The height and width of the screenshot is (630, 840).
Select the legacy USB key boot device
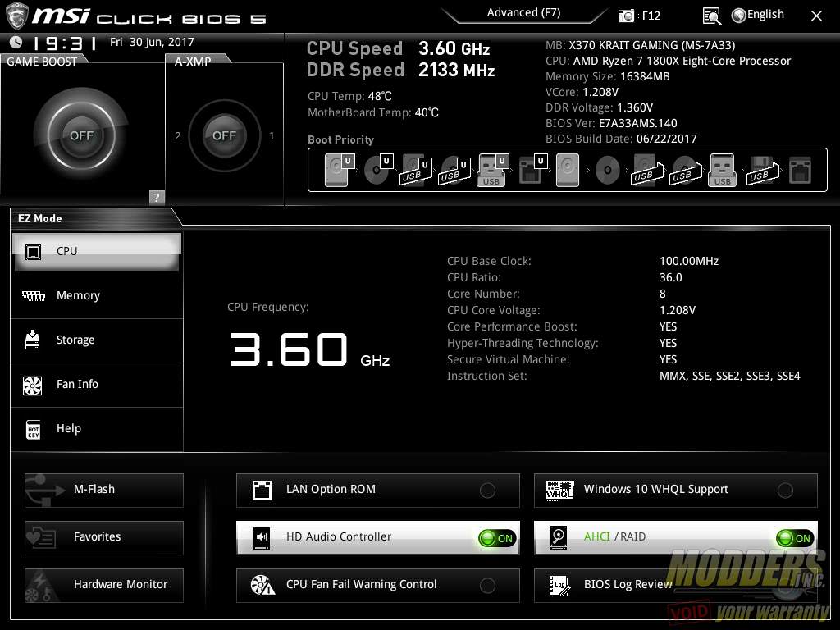(x=722, y=171)
